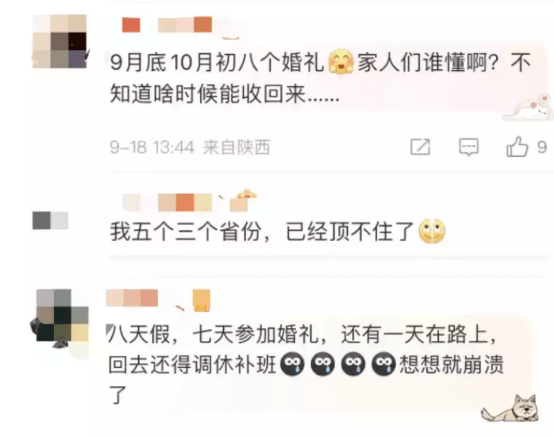Click the orange badge beside third username
This screenshot has height=437, width=554.
[x=201, y=300]
